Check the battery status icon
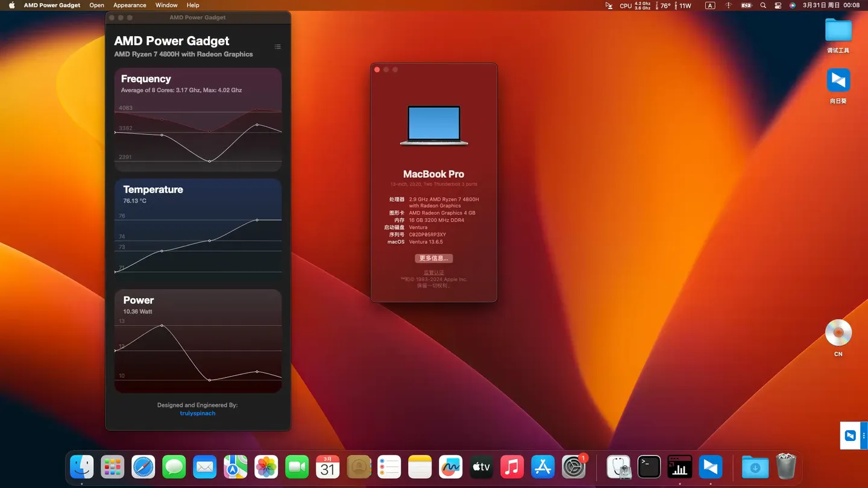This screenshot has width=868, height=488. pyautogui.click(x=746, y=5)
